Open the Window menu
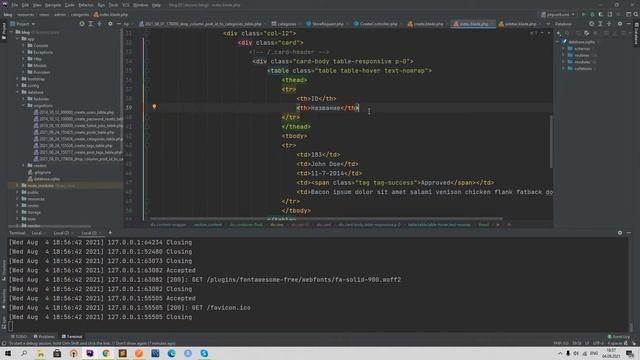The width and height of the screenshot is (640, 360). pos(141,5)
